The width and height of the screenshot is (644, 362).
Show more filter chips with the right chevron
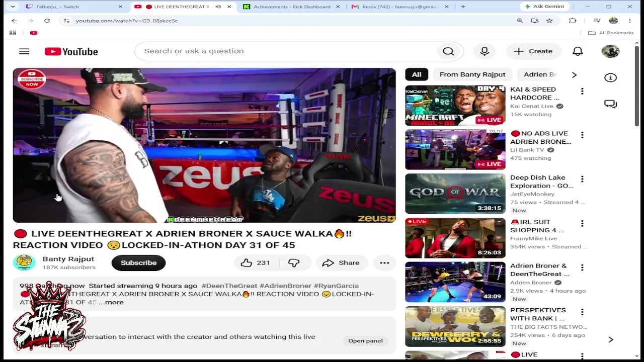click(574, 74)
